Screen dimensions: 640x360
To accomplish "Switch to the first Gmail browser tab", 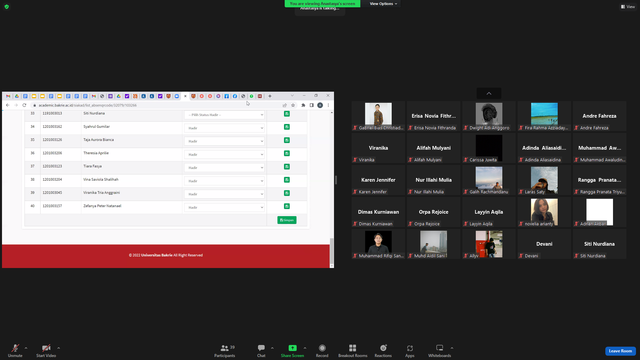I will pos(8,96).
